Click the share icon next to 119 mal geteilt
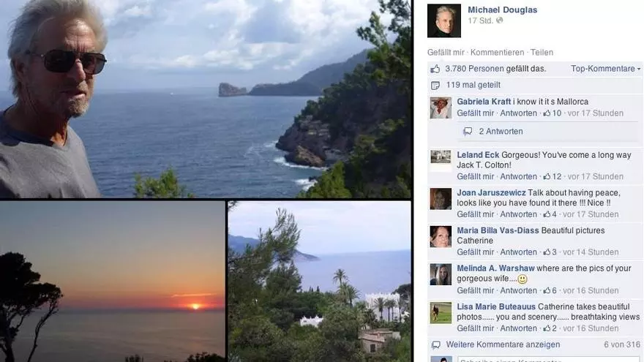The width and height of the screenshot is (644, 362). pos(435,86)
